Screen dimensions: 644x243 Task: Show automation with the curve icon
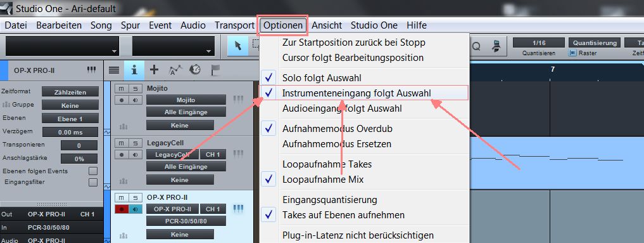(x=176, y=70)
